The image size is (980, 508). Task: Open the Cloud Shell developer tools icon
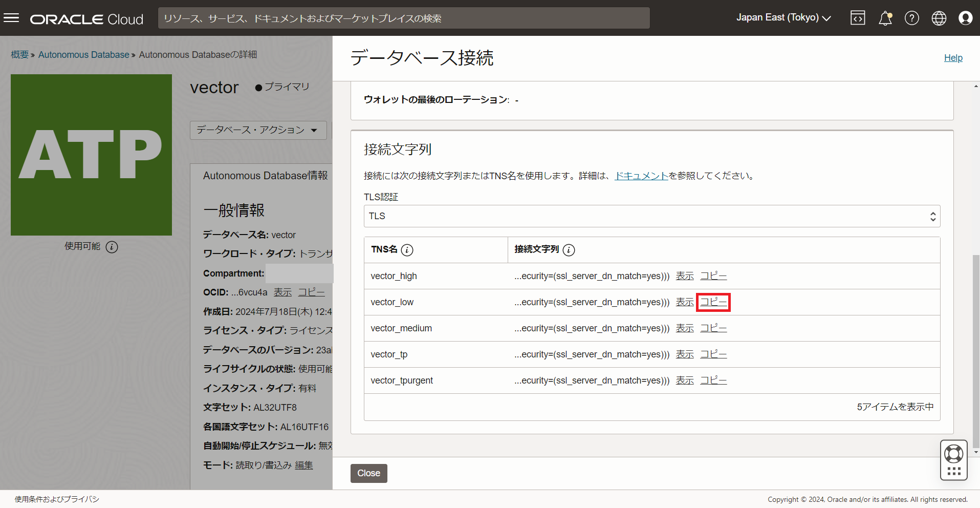click(x=858, y=18)
